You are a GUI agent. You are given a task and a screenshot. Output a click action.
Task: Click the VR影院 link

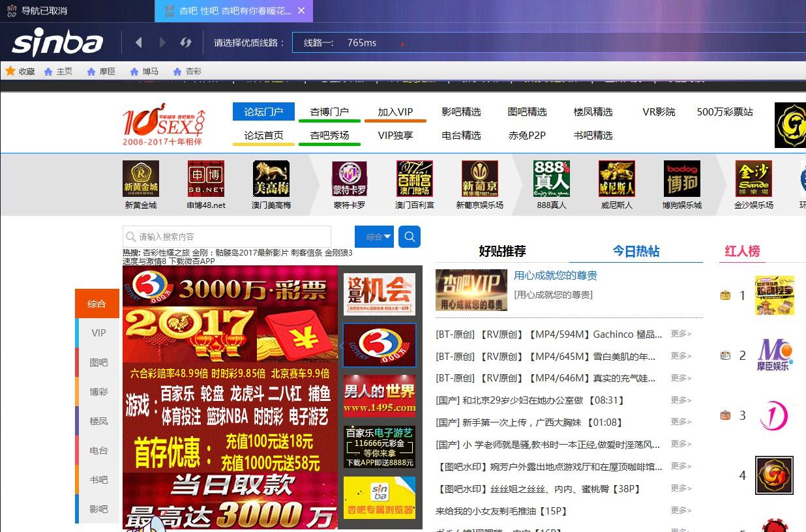[659, 111]
